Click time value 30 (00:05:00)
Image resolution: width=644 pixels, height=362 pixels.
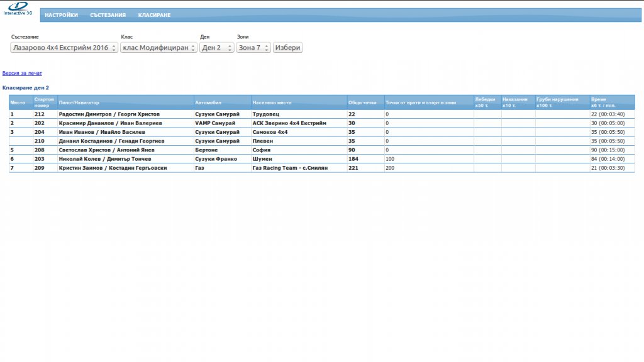(x=608, y=123)
